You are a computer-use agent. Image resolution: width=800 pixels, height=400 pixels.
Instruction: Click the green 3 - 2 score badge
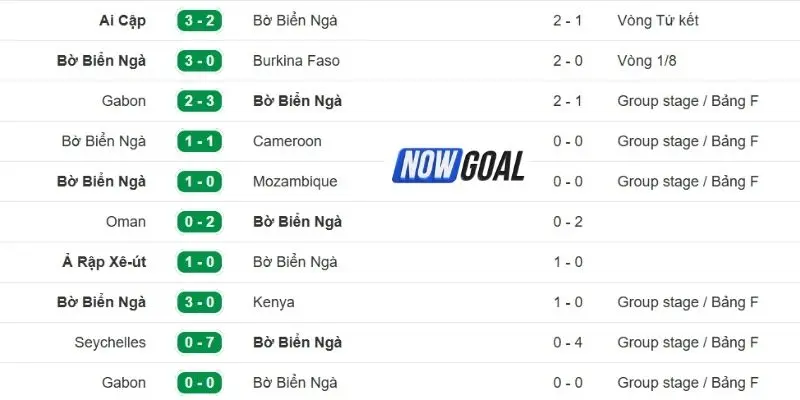coord(200,21)
